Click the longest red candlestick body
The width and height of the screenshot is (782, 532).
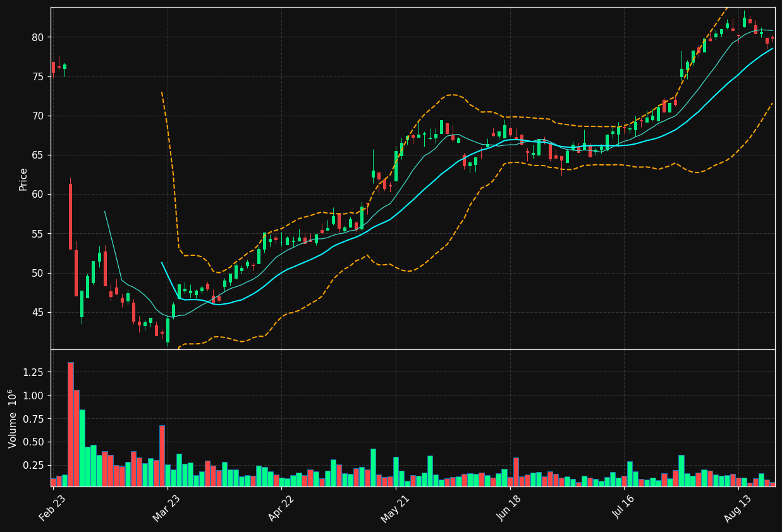[70, 217]
